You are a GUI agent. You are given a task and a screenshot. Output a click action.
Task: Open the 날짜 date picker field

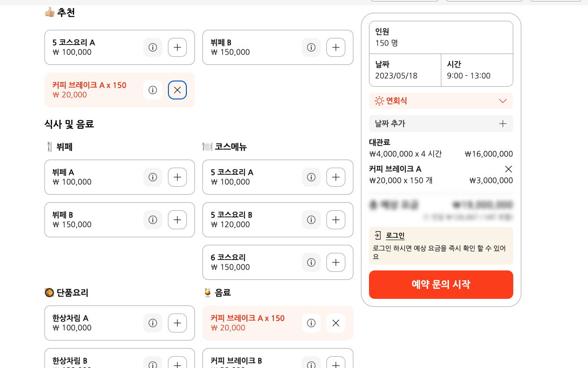(405, 70)
